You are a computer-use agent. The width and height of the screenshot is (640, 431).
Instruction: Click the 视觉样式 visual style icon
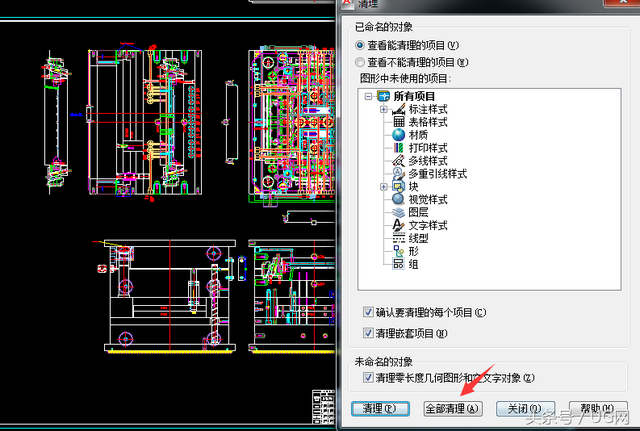click(398, 199)
